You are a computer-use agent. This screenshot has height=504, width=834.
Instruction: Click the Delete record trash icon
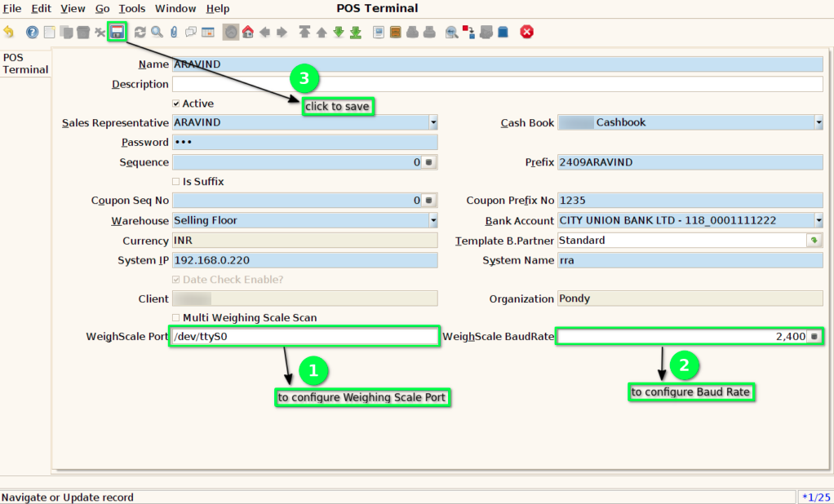[x=83, y=32]
